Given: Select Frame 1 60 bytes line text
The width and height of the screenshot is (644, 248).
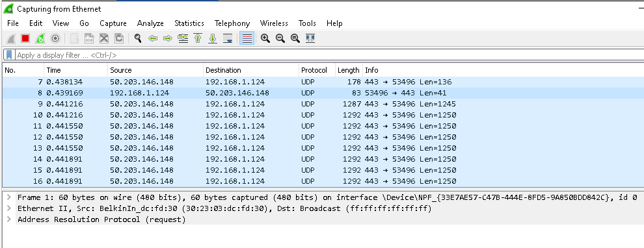Looking at the screenshot, I should [x=327, y=197].
